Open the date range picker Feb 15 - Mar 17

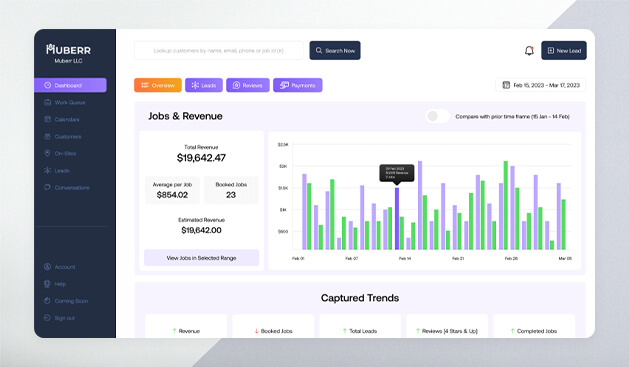click(x=541, y=85)
